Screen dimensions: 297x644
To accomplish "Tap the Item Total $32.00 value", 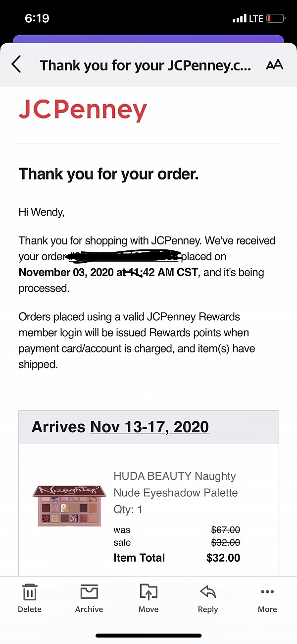I will (x=226, y=557).
